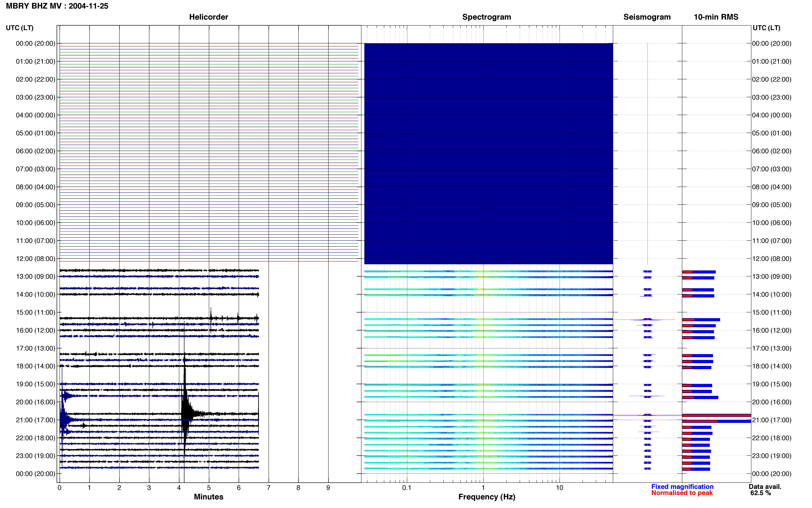This screenshot has height=508, width=812.
Task: Select the "Helicorder" panel heading
Action: click(x=209, y=17)
